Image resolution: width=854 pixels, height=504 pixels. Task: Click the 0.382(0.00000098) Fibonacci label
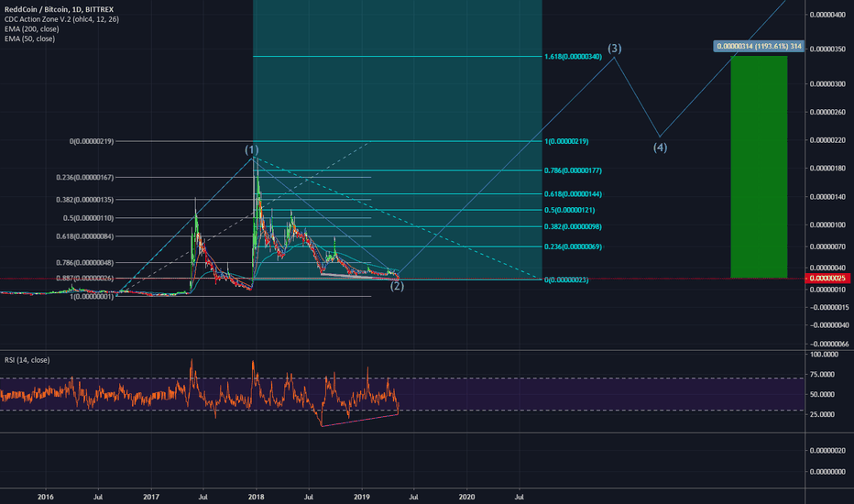(x=573, y=226)
